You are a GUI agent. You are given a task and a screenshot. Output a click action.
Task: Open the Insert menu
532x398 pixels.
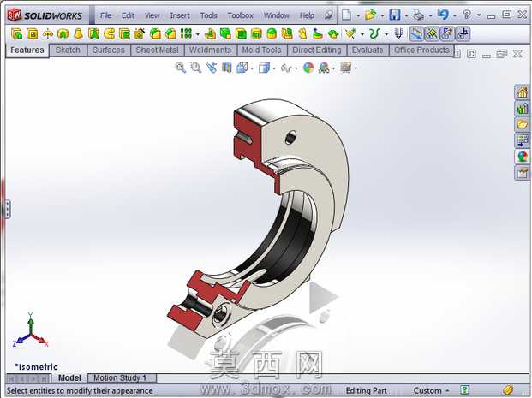(x=180, y=15)
